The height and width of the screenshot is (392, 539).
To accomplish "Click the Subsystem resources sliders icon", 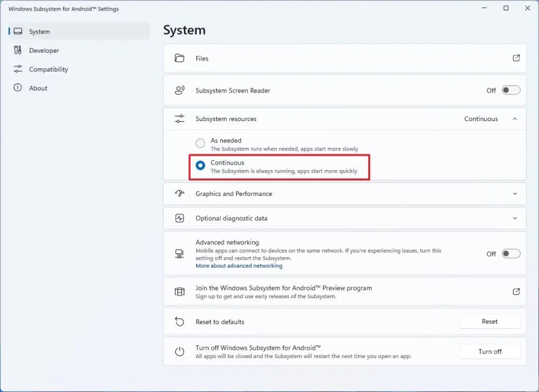I will (x=180, y=119).
